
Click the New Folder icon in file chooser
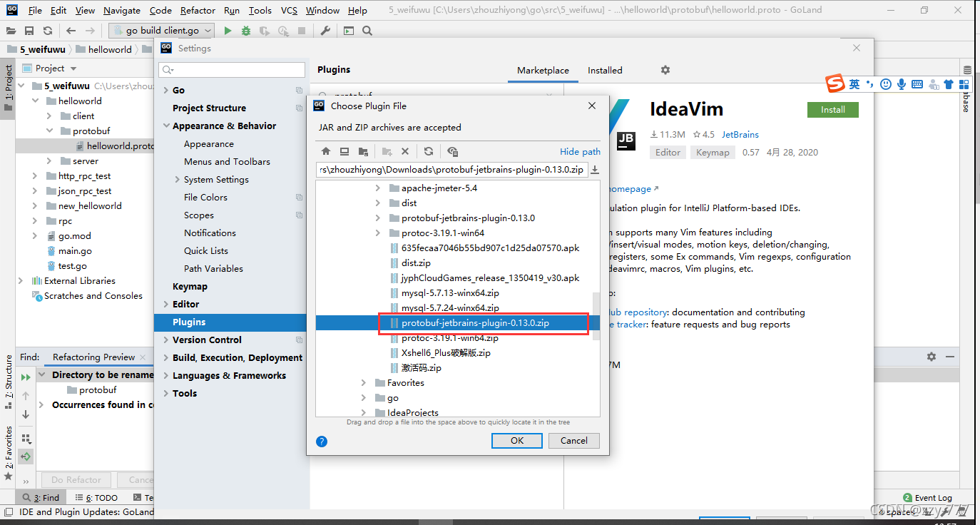387,151
